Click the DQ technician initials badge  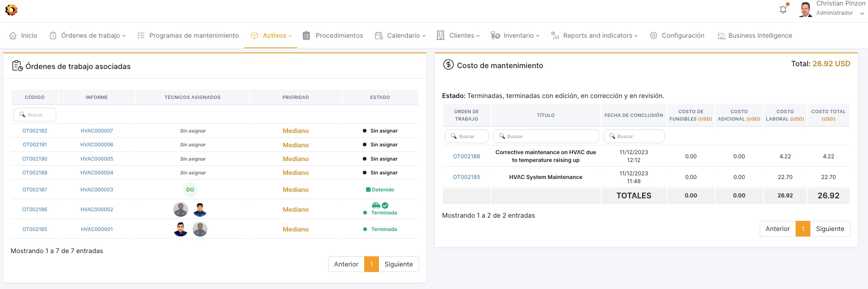pyautogui.click(x=190, y=190)
